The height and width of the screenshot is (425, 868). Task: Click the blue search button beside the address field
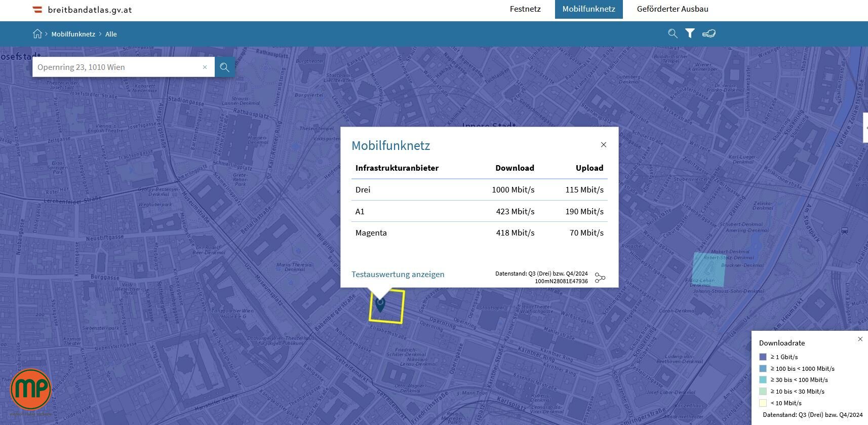[x=224, y=67]
